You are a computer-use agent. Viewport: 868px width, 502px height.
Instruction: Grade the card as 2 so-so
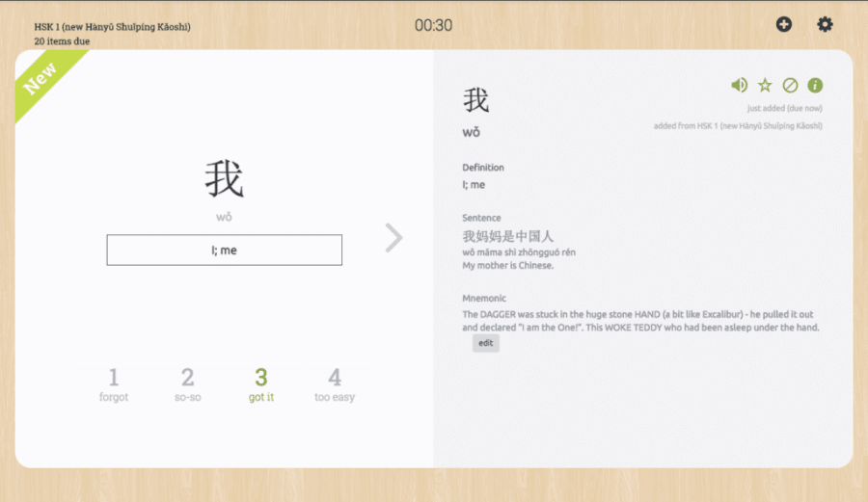[188, 384]
